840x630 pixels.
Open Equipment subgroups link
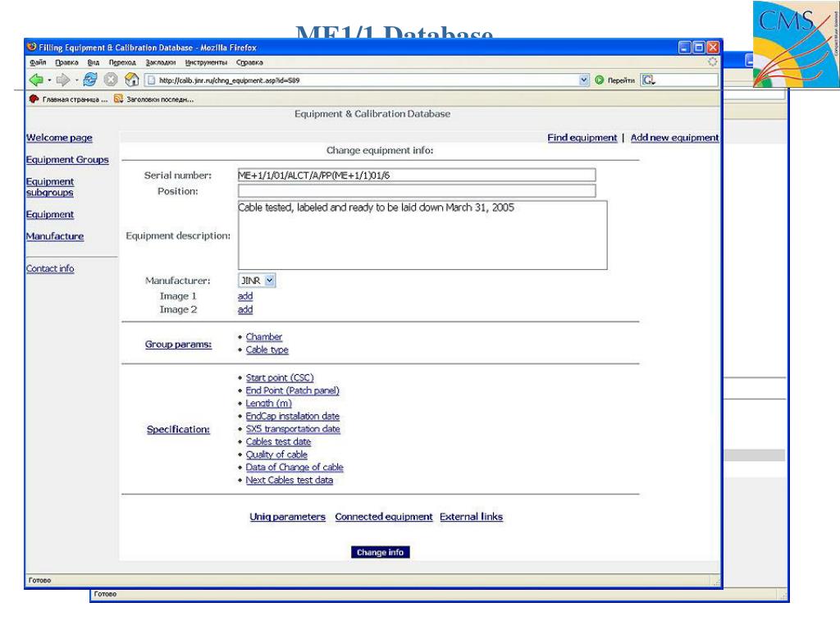[x=50, y=187]
